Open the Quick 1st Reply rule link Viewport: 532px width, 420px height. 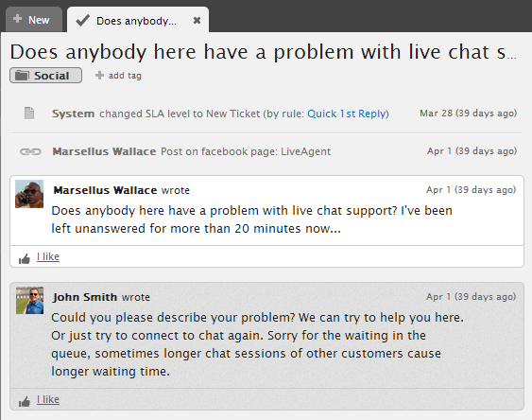coord(348,114)
